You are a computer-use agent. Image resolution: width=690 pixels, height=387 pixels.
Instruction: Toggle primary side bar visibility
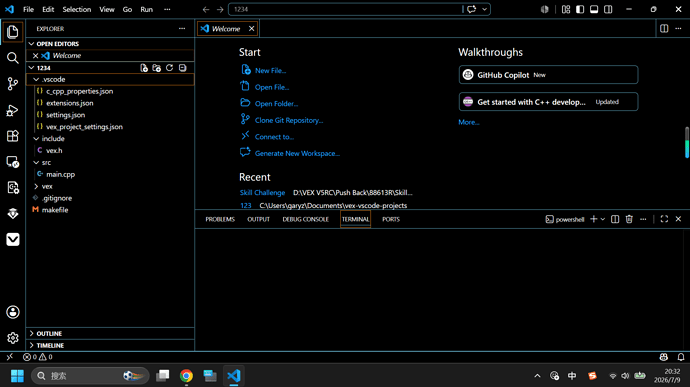pos(580,9)
